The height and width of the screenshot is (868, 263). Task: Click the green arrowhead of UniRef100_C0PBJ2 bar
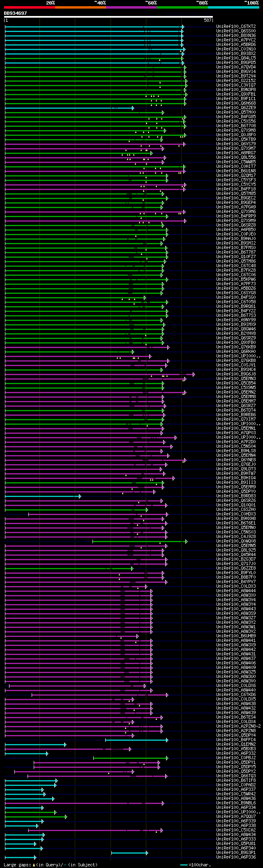(167, 758)
